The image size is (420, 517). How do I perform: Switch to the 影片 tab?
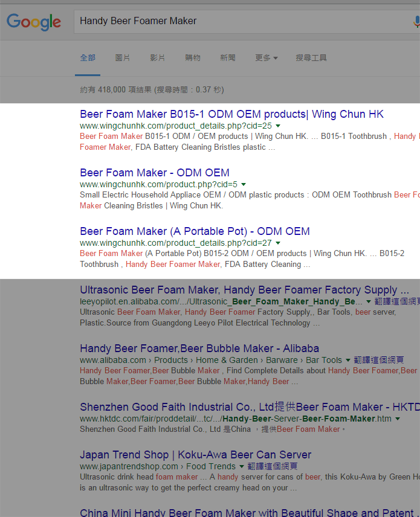(x=157, y=58)
